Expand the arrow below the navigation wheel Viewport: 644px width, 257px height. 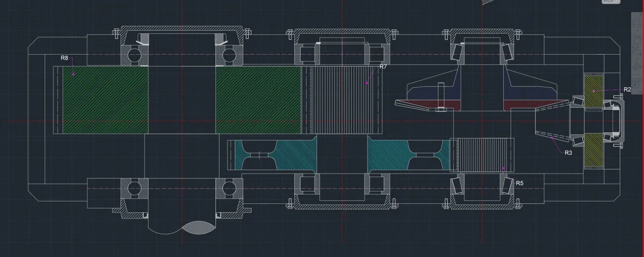638,30
